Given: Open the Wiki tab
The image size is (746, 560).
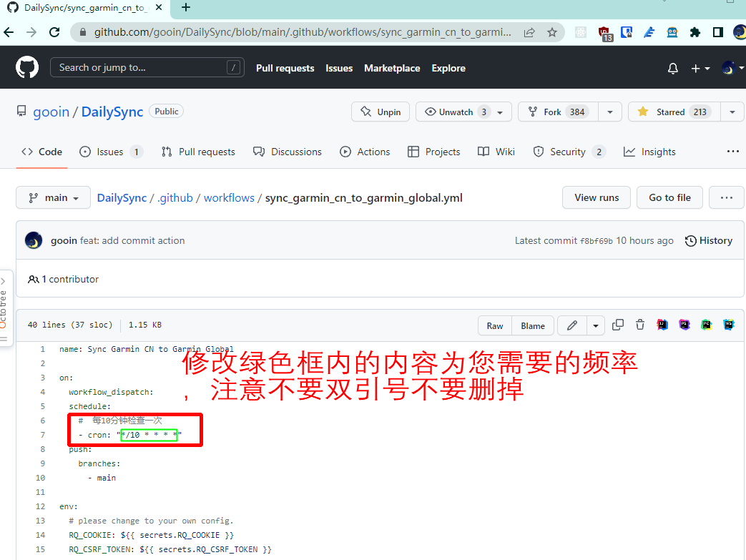Looking at the screenshot, I should [496, 152].
